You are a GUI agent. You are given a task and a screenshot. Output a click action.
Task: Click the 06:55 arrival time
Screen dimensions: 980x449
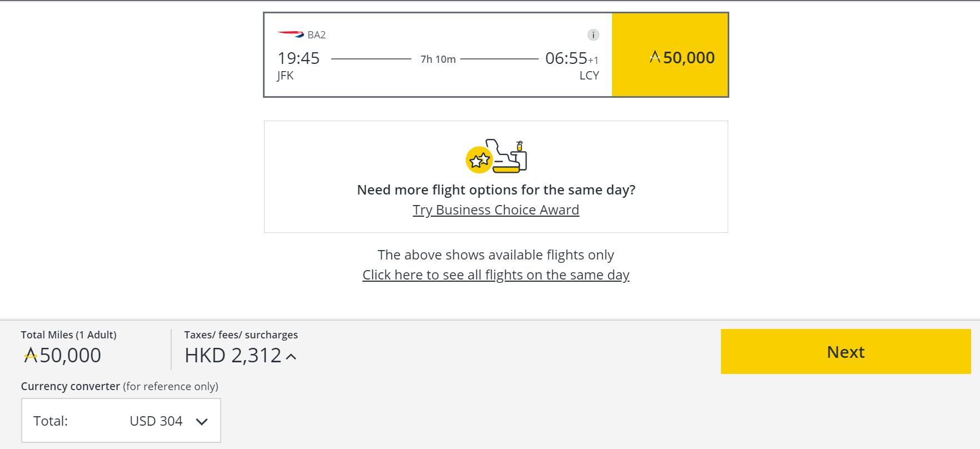[566, 58]
